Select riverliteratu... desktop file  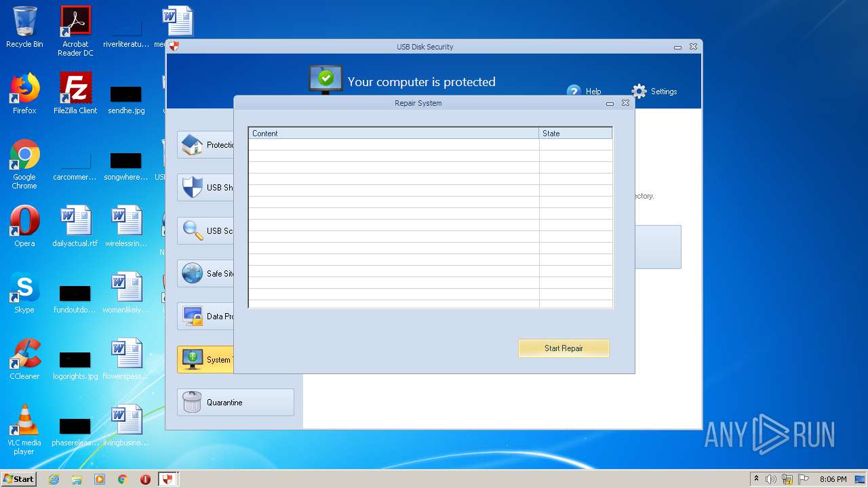pyautogui.click(x=126, y=33)
